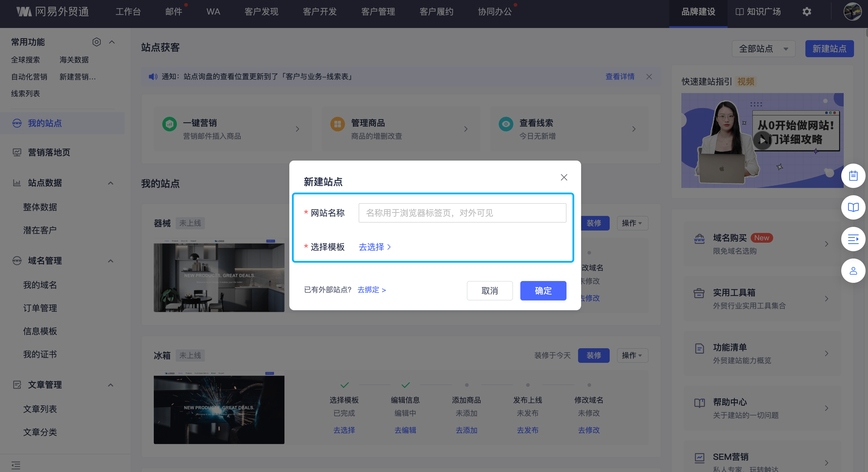
Task: Click the open-book floating button
Action: point(853,207)
